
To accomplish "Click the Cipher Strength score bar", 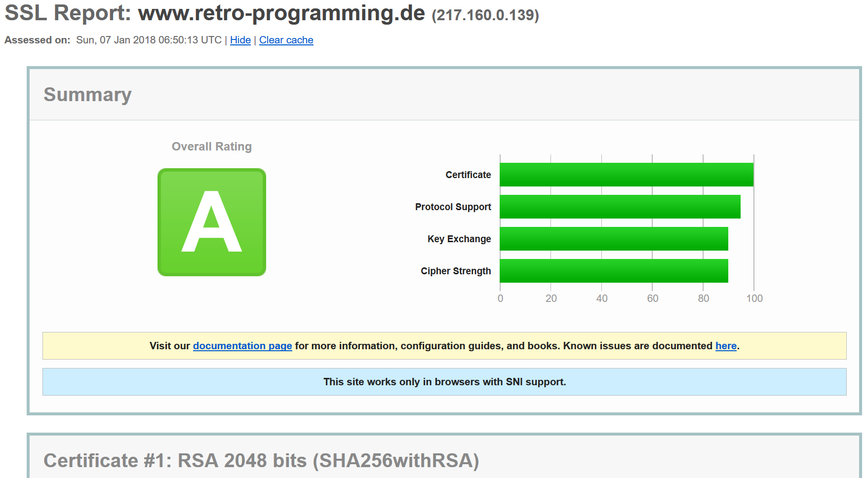I will click(614, 271).
